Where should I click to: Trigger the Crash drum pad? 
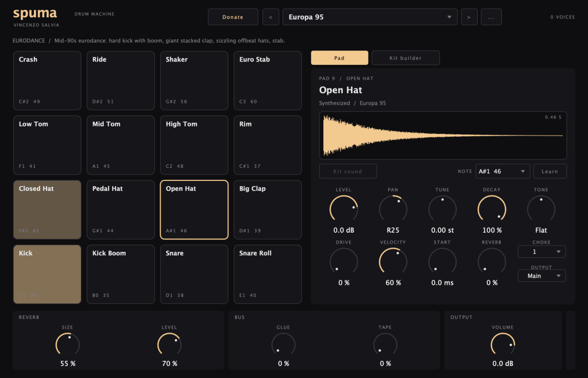[x=47, y=80]
